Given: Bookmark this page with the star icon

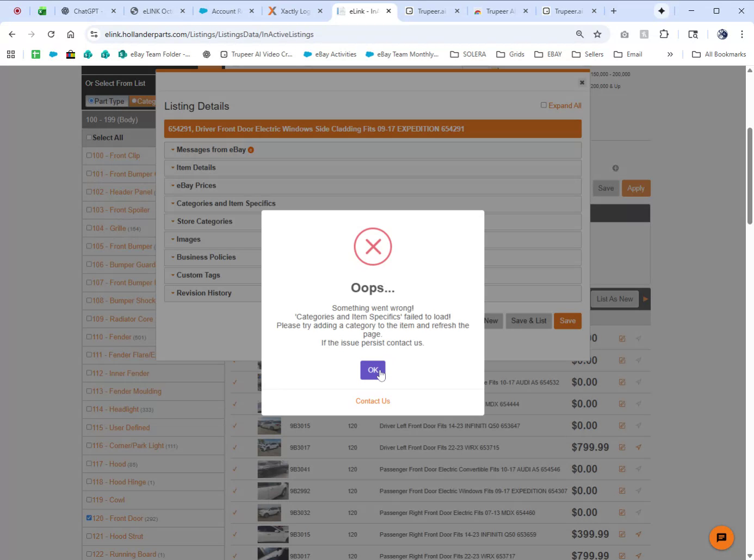Looking at the screenshot, I should (597, 34).
